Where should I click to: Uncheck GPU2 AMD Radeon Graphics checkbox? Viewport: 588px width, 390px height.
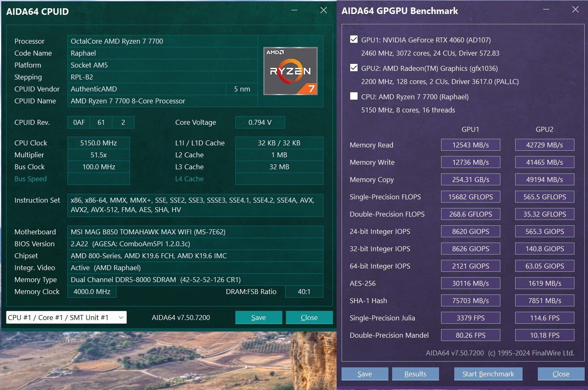pyautogui.click(x=353, y=68)
